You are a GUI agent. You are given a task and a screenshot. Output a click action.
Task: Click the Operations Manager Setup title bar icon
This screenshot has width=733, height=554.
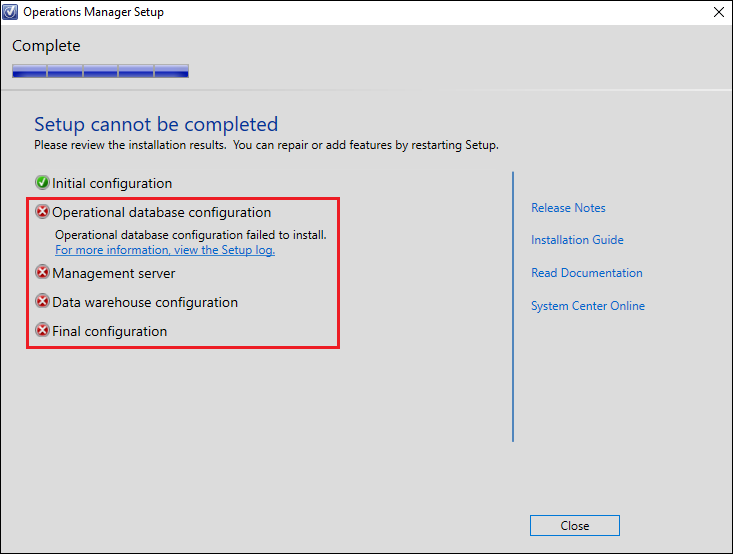(x=10, y=12)
